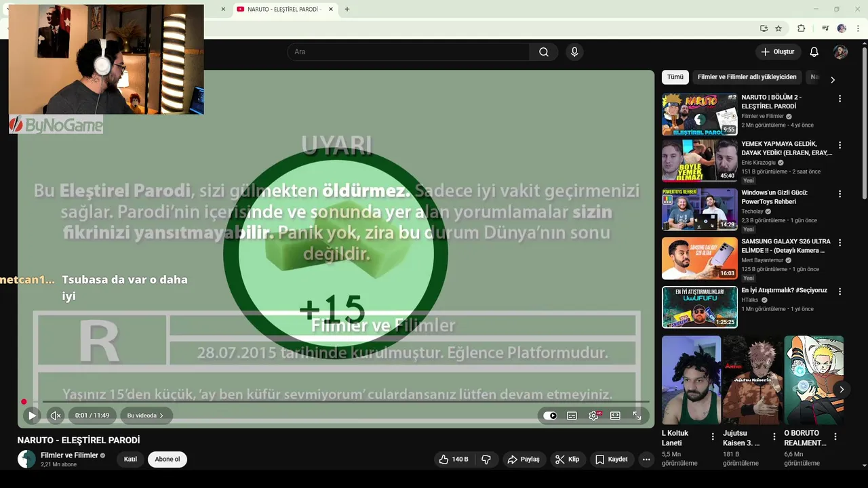Viewport: 868px width, 488px height.
Task: Open the Chrome profile avatar
Action: click(842, 28)
